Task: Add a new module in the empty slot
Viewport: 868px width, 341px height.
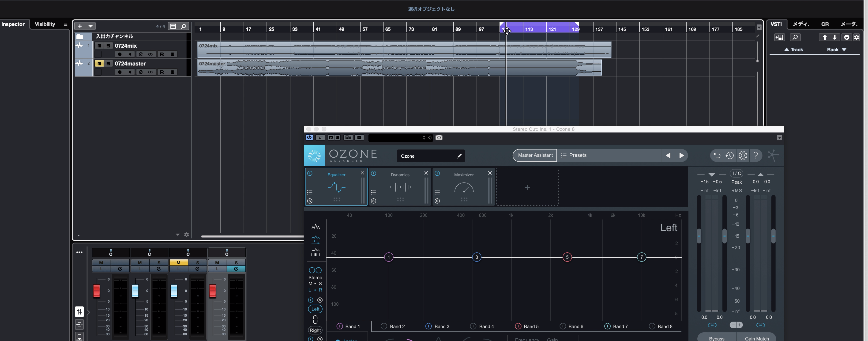Action: [x=527, y=187]
